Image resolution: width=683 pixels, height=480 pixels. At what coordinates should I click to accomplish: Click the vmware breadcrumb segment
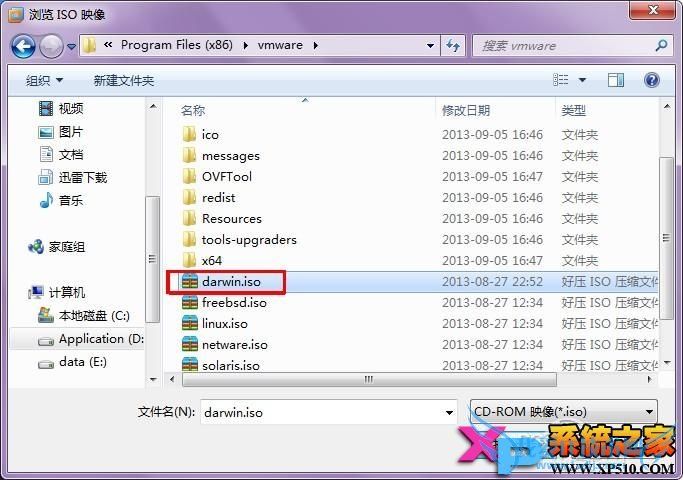[280, 45]
